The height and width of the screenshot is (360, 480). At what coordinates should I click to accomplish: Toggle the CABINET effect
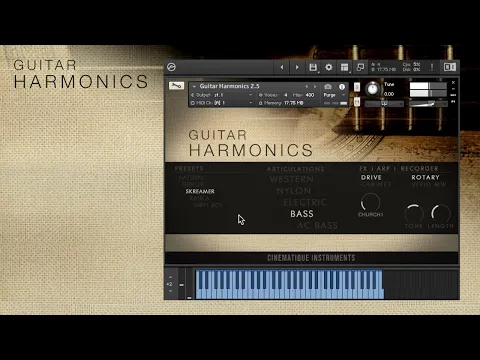[x=376, y=184]
